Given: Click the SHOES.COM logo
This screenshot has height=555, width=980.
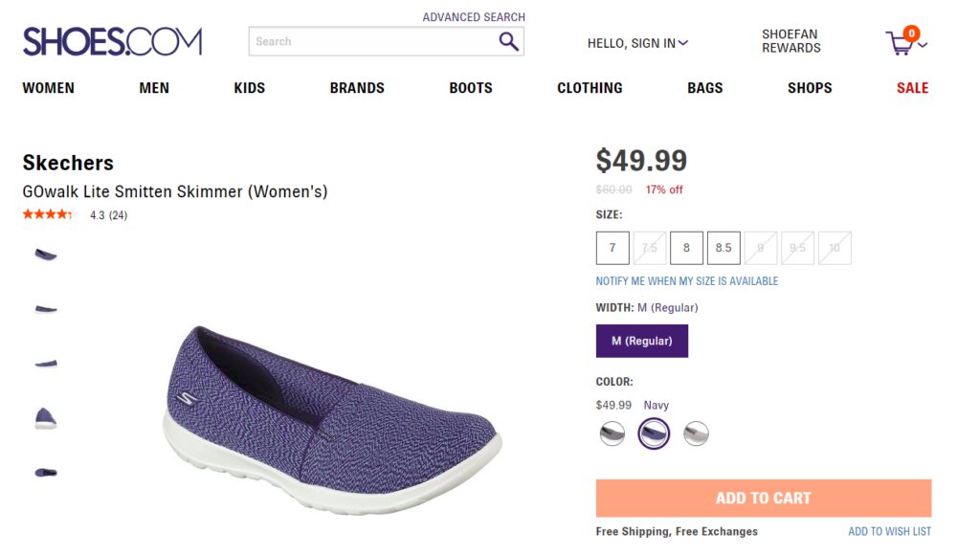Looking at the screenshot, I should pos(113,42).
